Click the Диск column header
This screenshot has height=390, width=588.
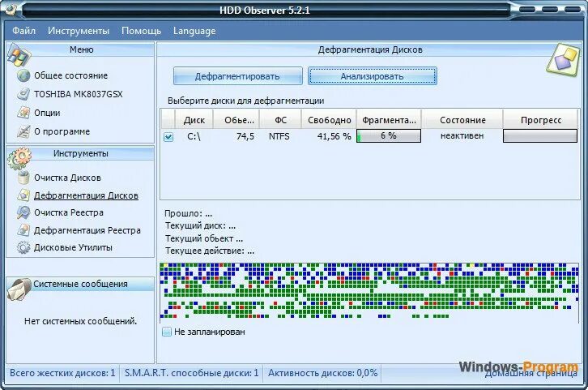click(194, 120)
